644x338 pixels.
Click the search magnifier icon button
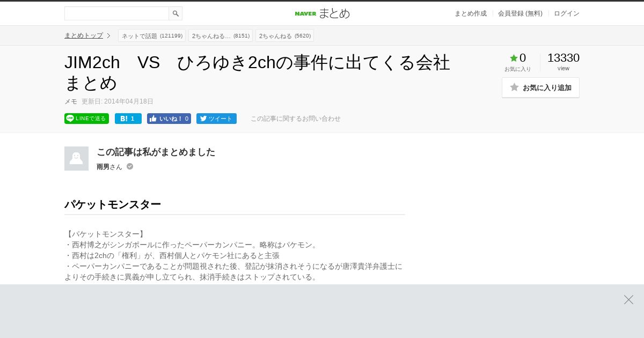tap(175, 13)
